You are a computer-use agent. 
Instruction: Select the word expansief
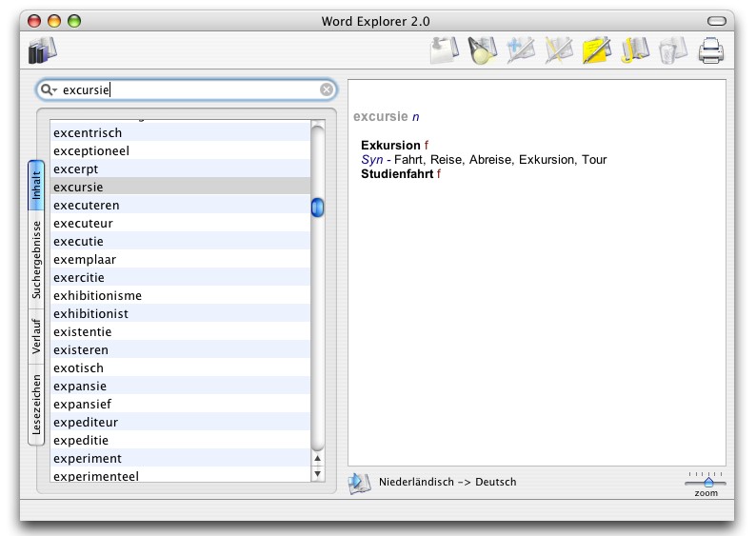point(180,404)
